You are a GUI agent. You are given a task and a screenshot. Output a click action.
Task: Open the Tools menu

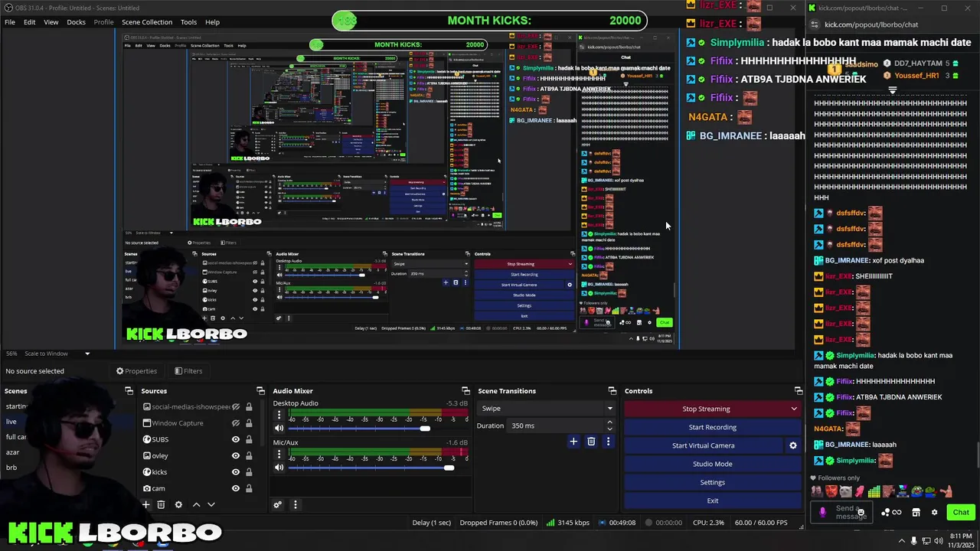pyautogui.click(x=188, y=22)
